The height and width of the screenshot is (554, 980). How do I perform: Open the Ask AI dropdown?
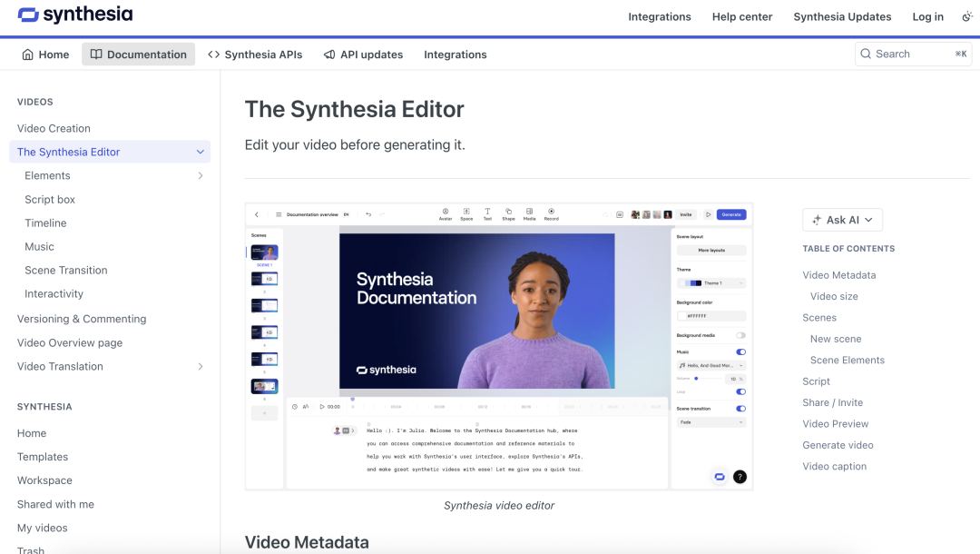click(x=842, y=220)
